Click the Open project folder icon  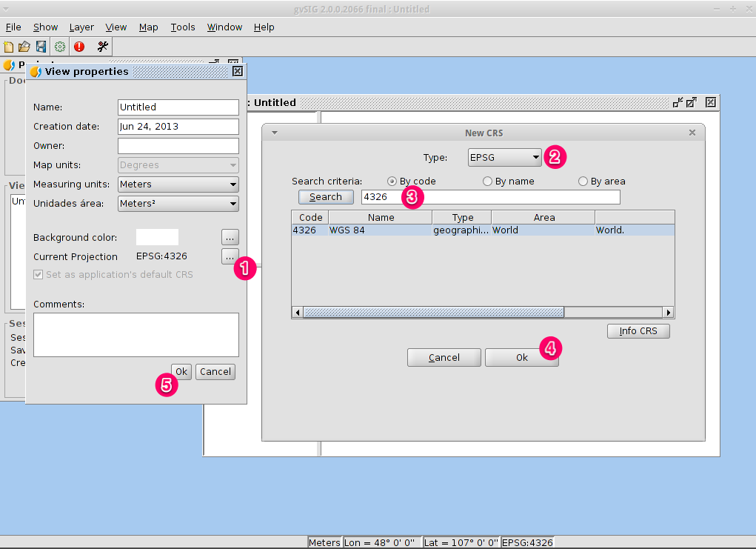tap(24, 47)
